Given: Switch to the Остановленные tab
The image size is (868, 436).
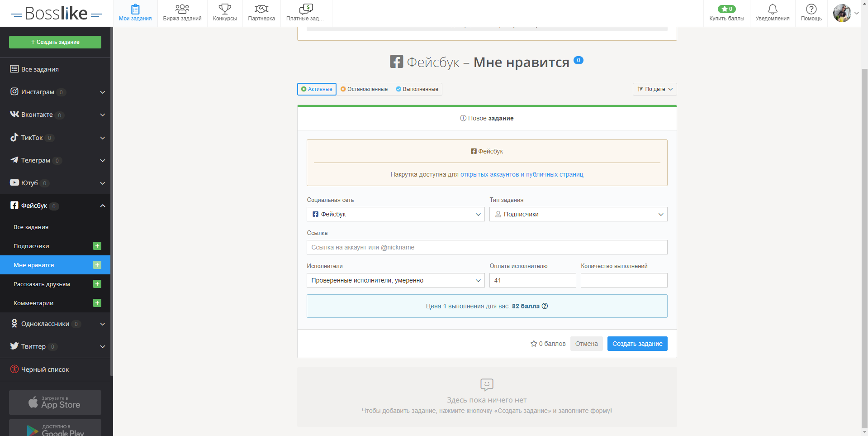Looking at the screenshot, I should [364, 89].
